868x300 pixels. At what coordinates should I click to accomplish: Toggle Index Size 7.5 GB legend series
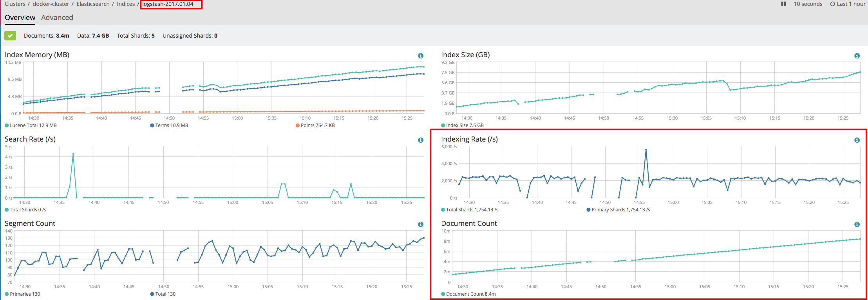(x=463, y=125)
